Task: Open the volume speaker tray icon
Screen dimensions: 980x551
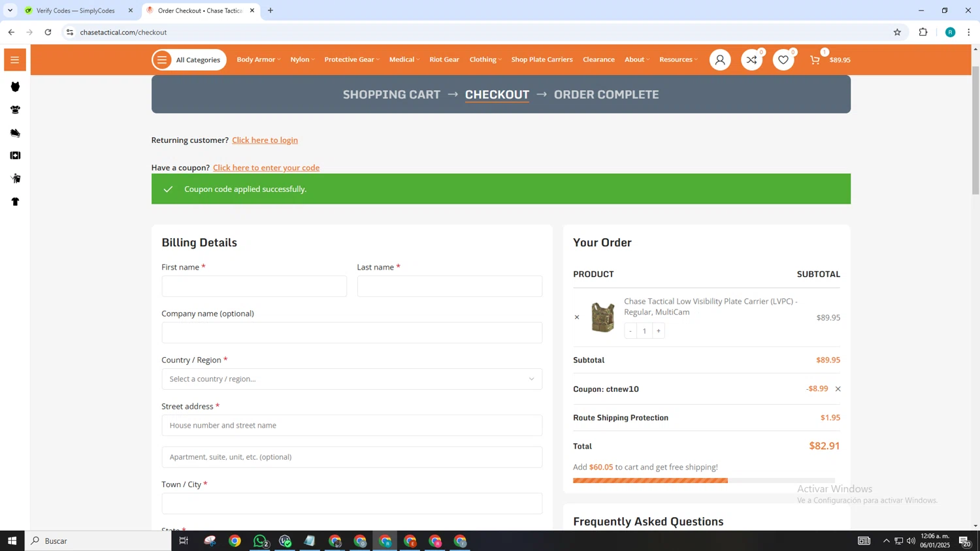Action: pos(911,541)
